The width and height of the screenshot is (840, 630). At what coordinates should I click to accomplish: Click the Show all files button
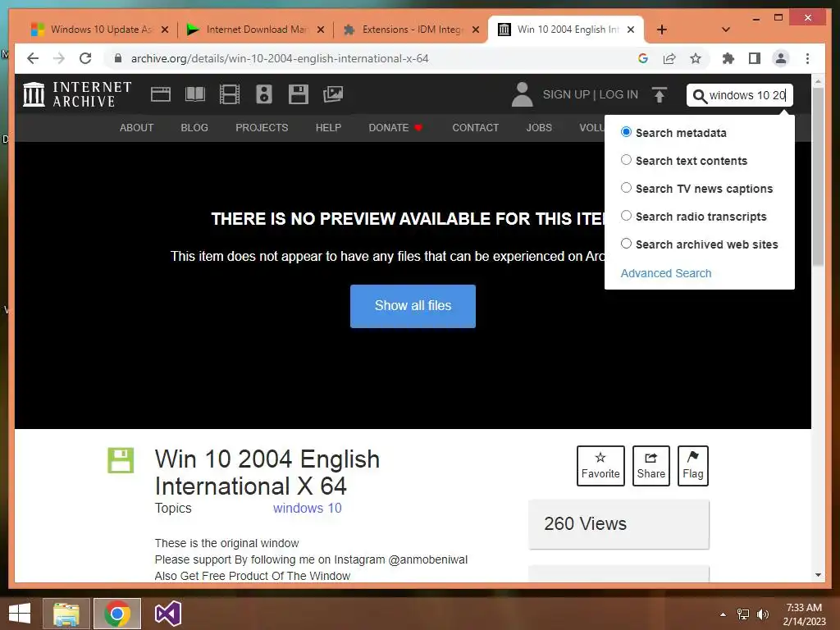pos(413,306)
